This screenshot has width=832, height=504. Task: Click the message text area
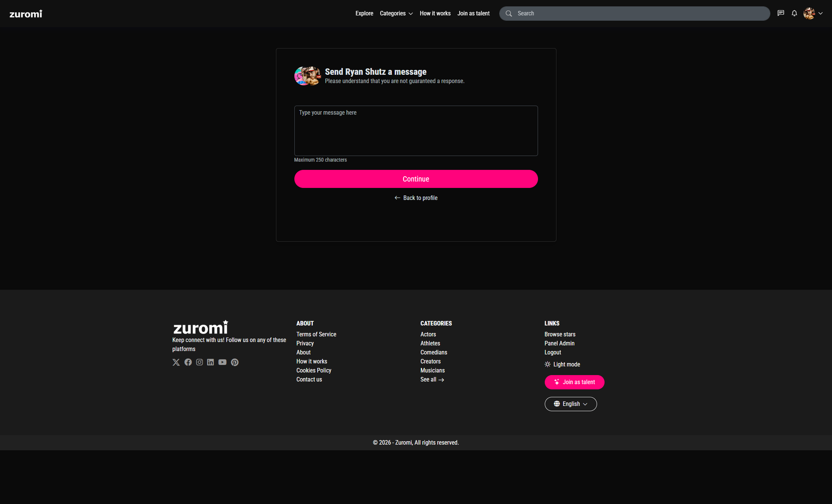point(416,130)
